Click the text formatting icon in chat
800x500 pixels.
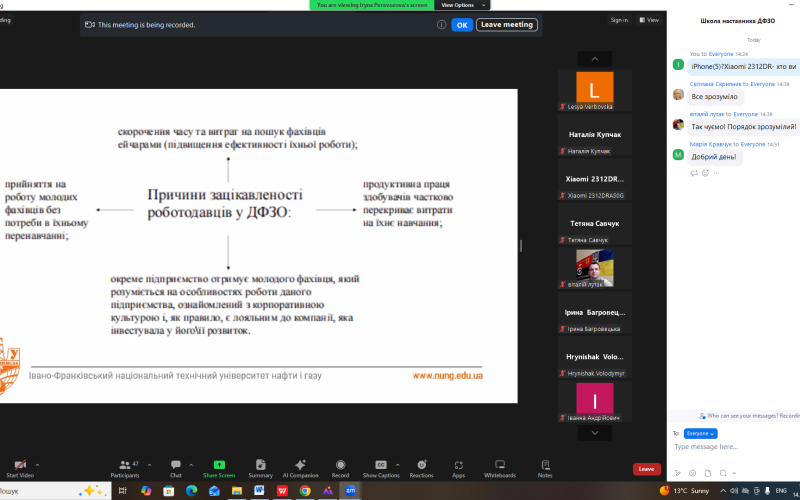click(x=678, y=473)
